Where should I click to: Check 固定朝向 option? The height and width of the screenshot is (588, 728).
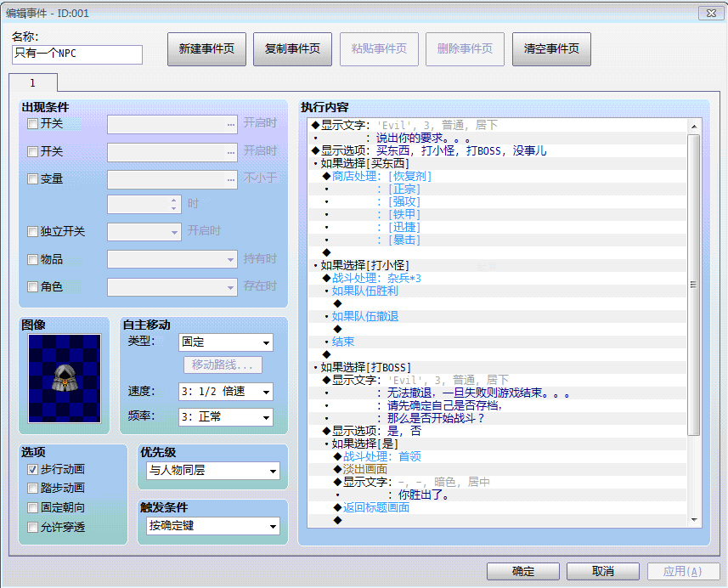pos(32,507)
